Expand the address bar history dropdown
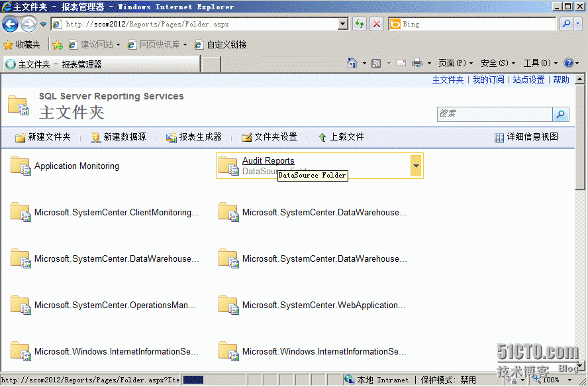588x387 pixels. [x=343, y=24]
